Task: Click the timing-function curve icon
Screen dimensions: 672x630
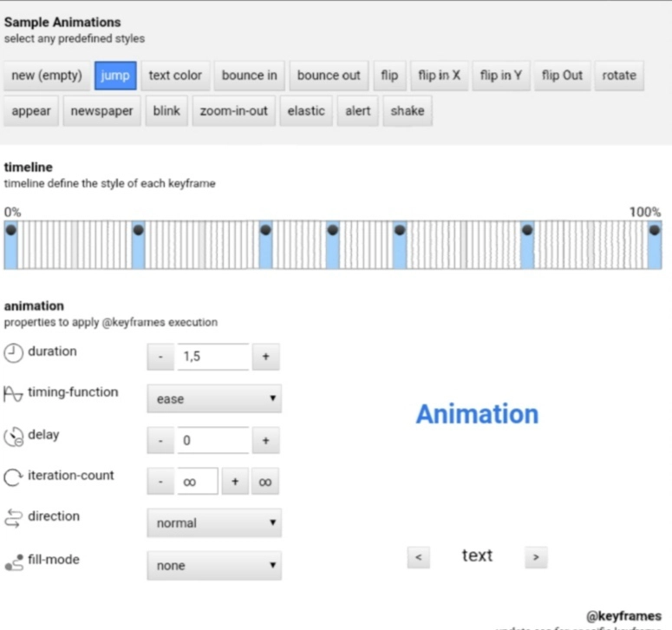Action: click(14, 393)
